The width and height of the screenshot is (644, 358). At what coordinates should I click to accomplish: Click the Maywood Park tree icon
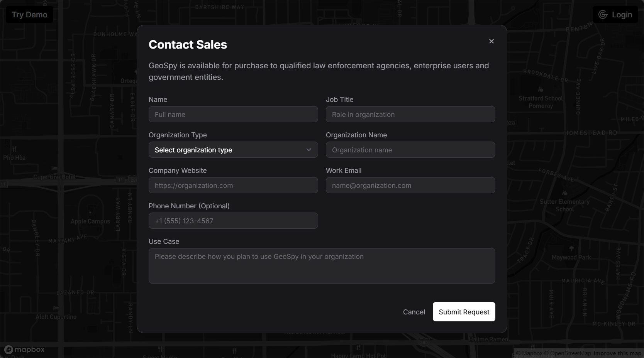coord(571,249)
